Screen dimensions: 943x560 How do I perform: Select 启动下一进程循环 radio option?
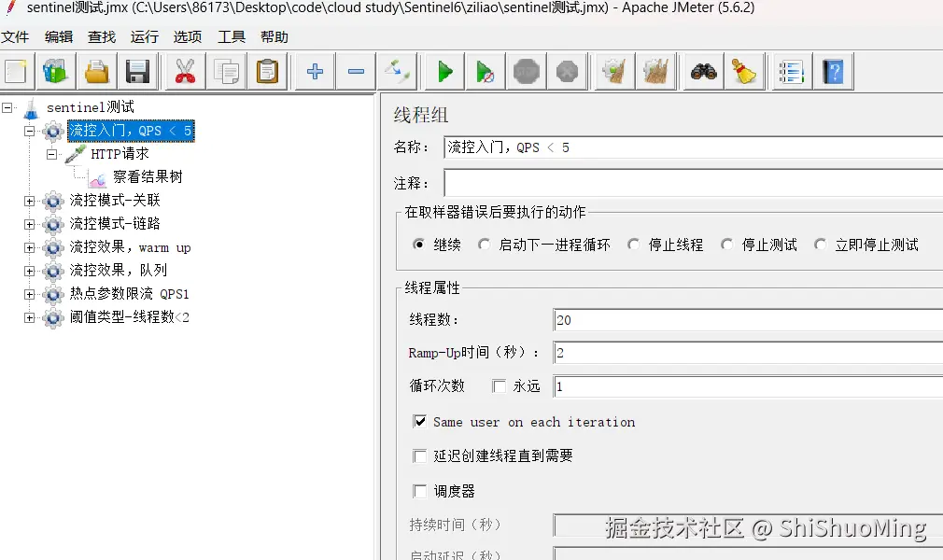pyautogui.click(x=485, y=245)
